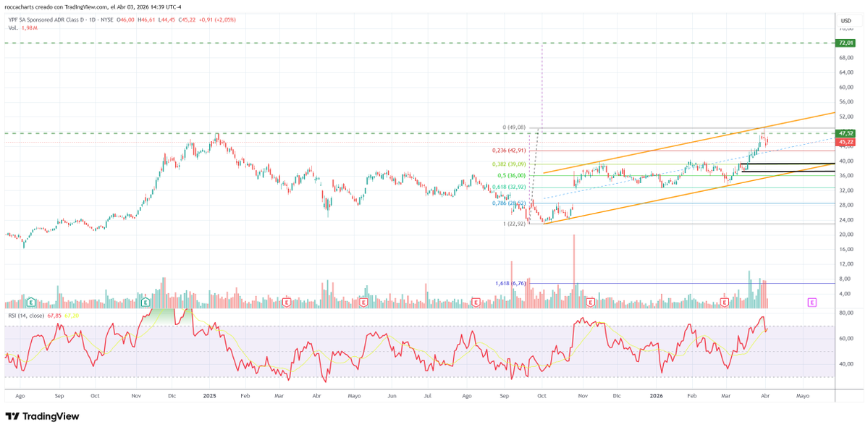The width and height of the screenshot is (868, 430).
Task: Open the USD currency selector
Action: pos(846,20)
